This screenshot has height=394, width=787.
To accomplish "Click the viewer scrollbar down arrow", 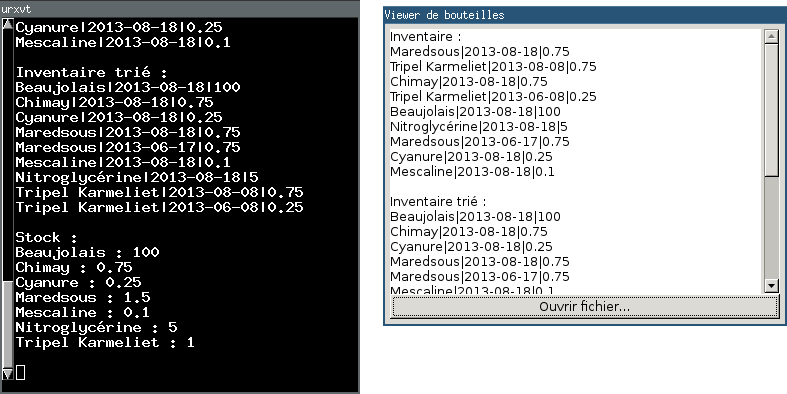I will 771,286.
